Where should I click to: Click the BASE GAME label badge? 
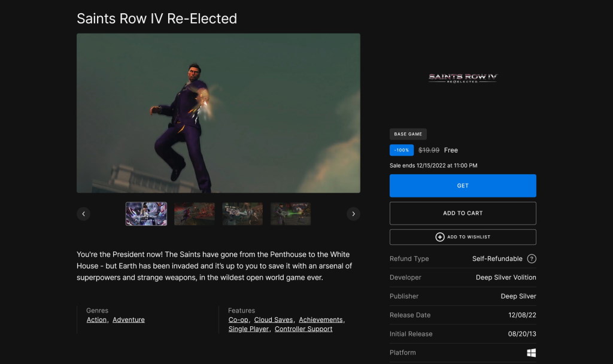coord(408,134)
